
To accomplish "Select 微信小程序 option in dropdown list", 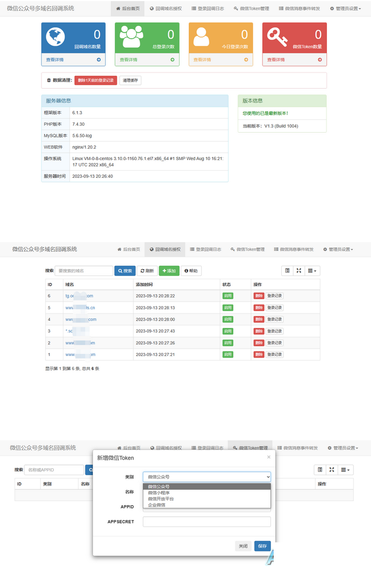I will [x=159, y=493].
